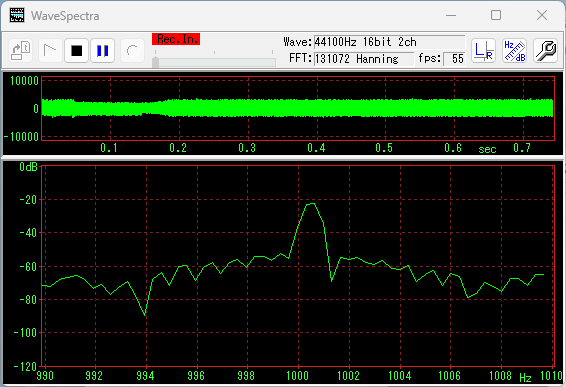Viewport: 566px width, 387px height.
Task: Click the WaveSpectra app icon in title bar
Action: 17,16
